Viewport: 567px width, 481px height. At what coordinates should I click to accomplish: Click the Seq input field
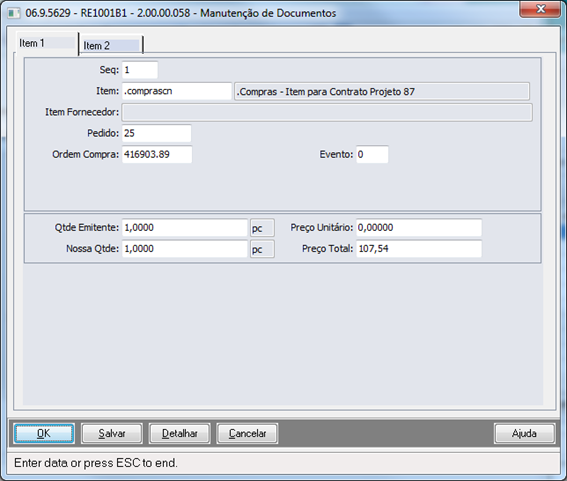click(x=140, y=70)
